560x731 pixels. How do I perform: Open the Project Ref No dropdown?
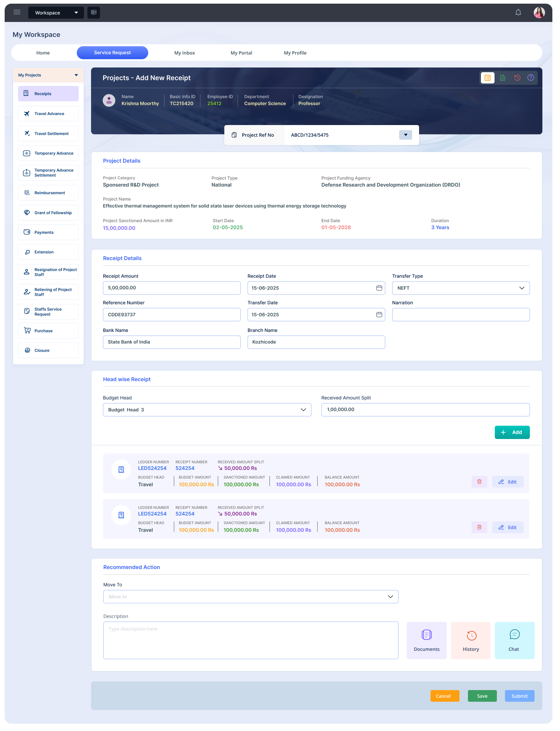click(x=405, y=135)
